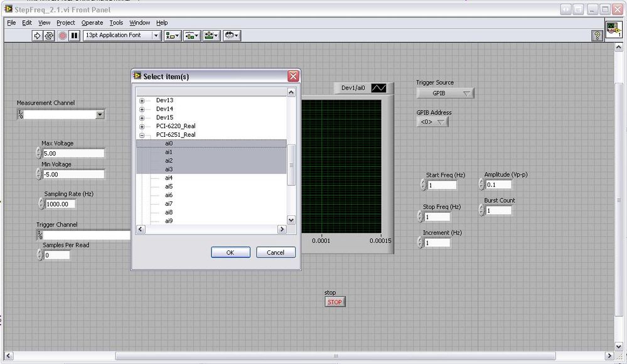Select channel ai5 in the list
The width and height of the screenshot is (627, 364).
pyautogui.click(x=169, y=186)
